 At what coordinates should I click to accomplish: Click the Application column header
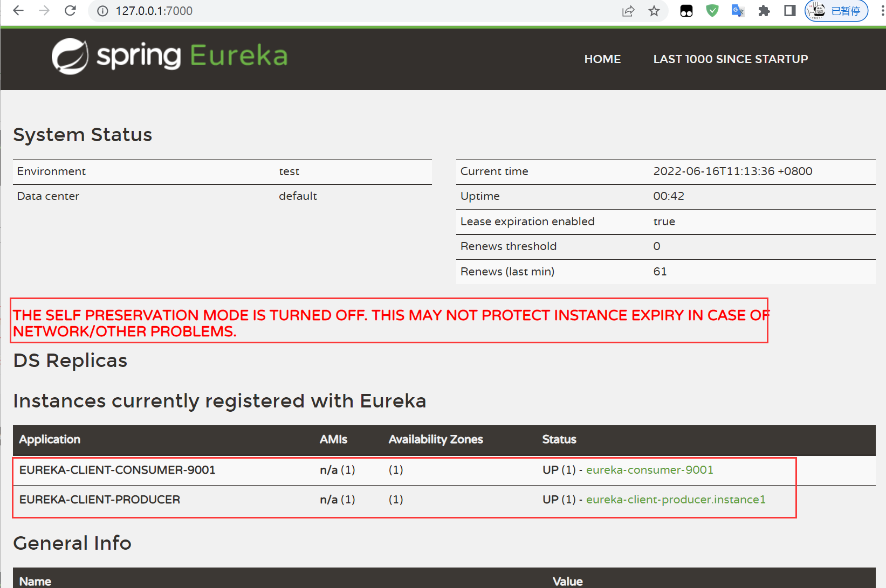click(50, 440)
